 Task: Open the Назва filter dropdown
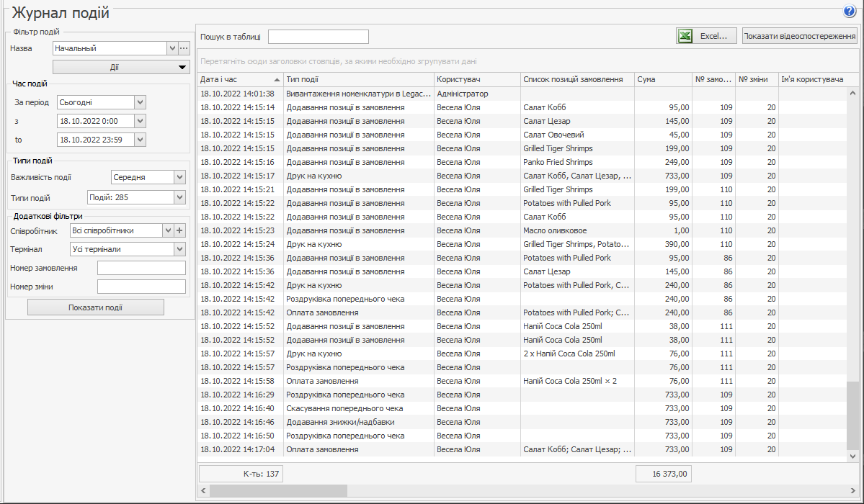(172, 48)
